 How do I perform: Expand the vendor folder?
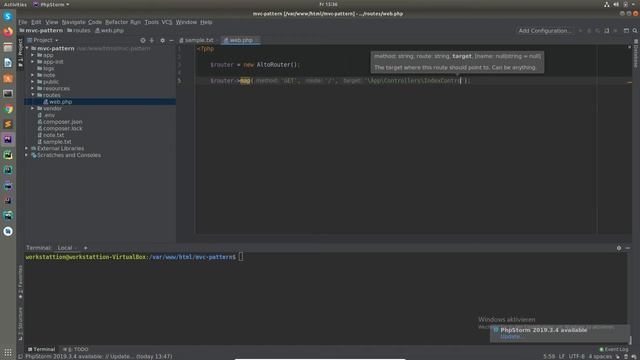pyautogui.click(x=33, y=108)
